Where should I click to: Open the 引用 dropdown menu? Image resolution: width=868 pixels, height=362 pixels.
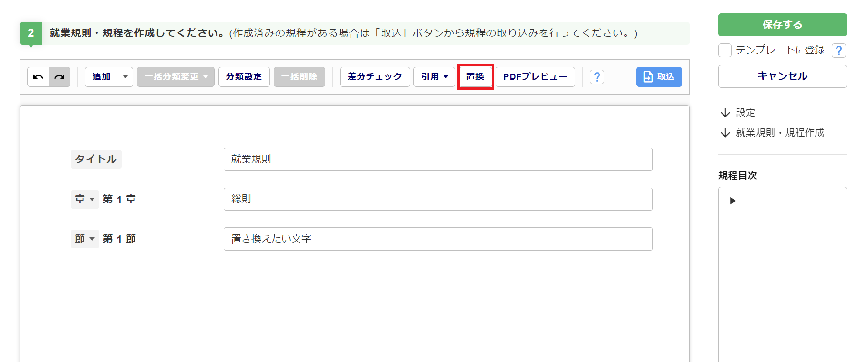[x=434, y=77]
